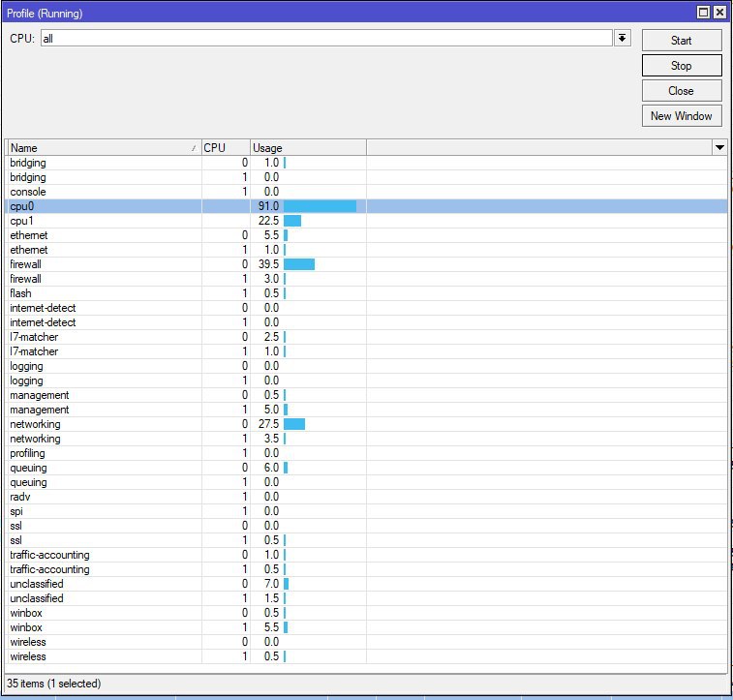
Task: Select the firewall row with 3.0 usage
Action: click(x=367, y=279)
